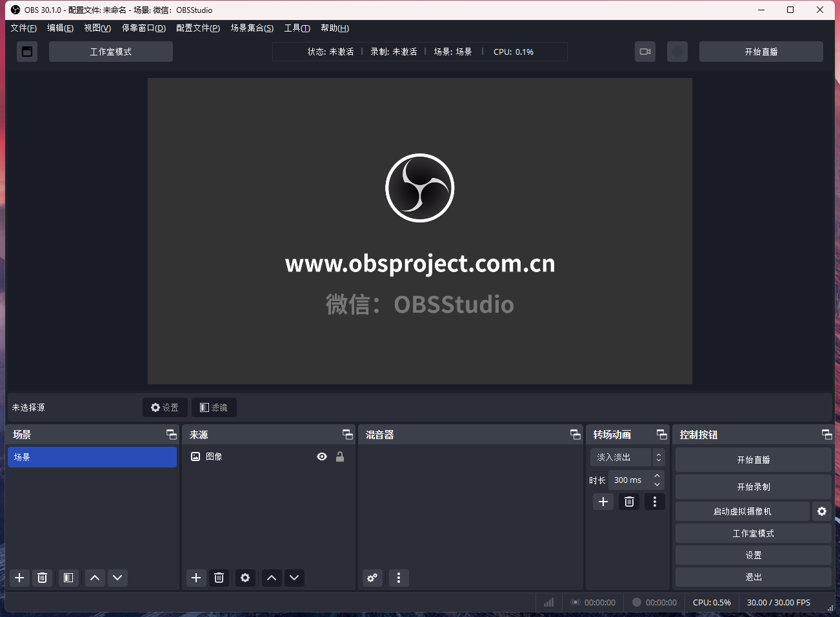Move source down in 来源 panel
This screenshot has height=617, width=840.
click(294, 578)
